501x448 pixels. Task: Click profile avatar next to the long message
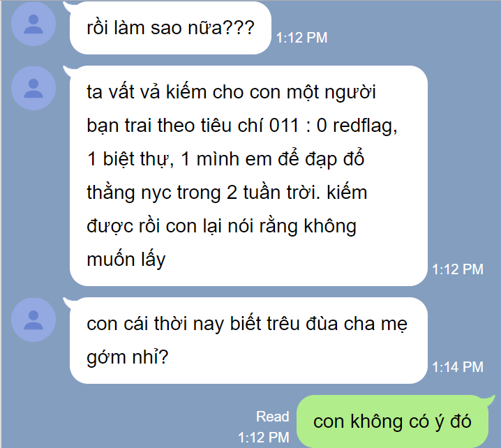33,88
